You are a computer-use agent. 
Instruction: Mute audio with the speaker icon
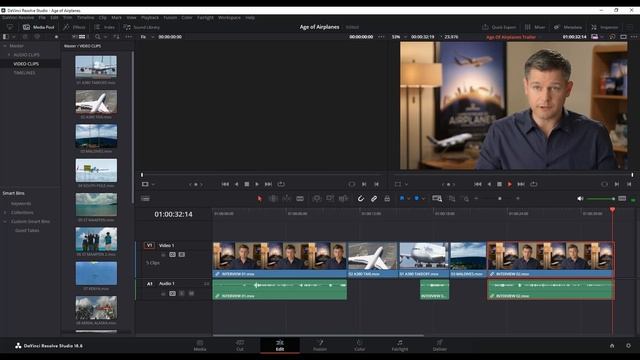point(580,199)
